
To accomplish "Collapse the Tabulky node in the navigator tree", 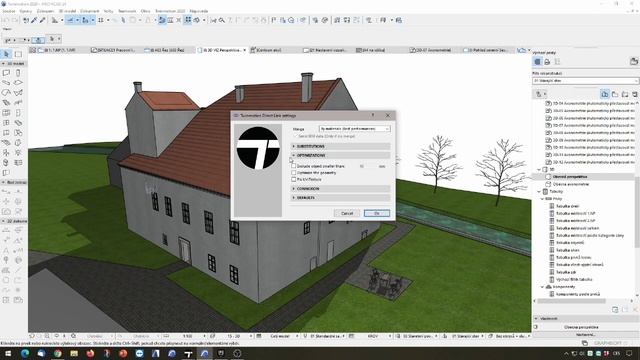I will pos(539,191).
